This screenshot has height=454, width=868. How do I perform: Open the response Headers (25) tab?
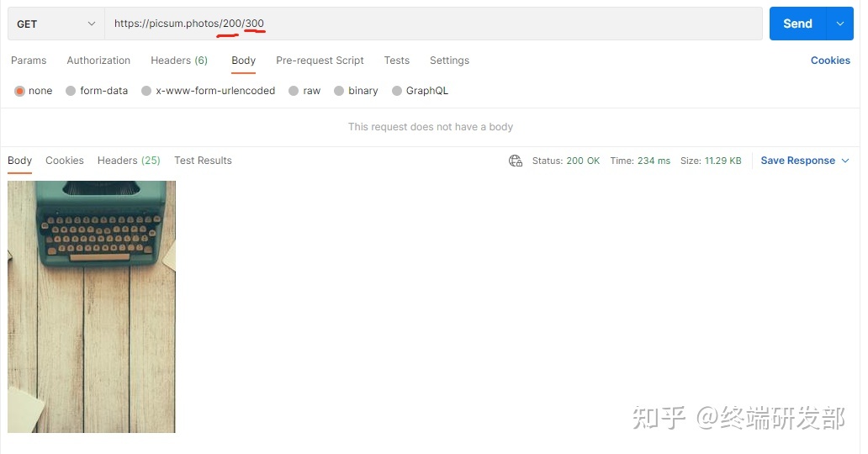click(x=129, y=161)
